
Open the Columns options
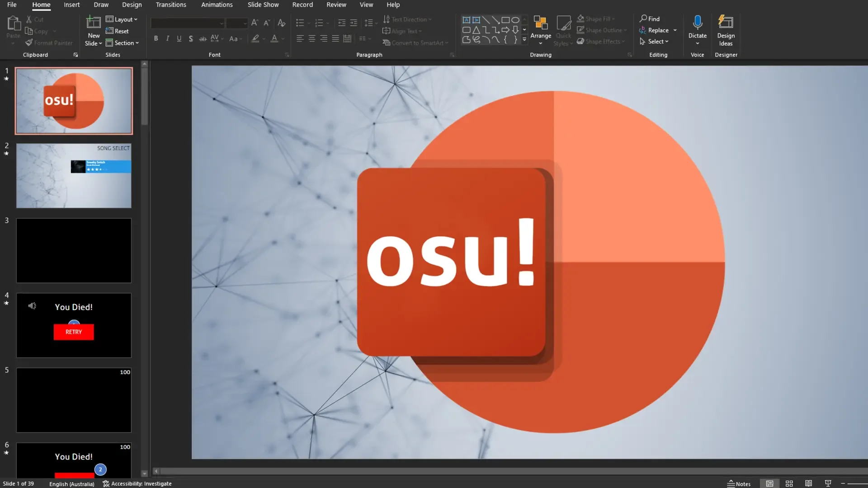point(364,38)
